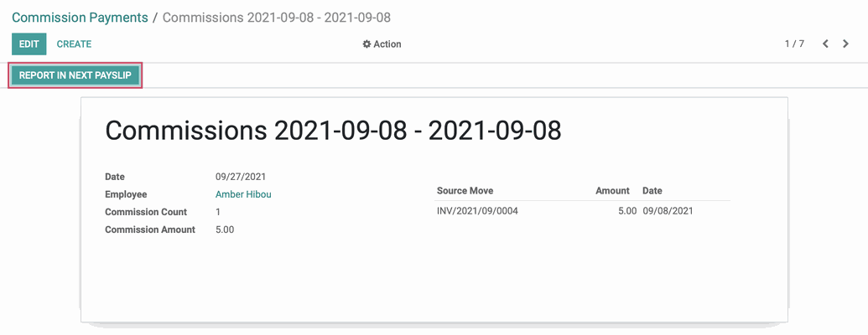Sort by the Amount column header
This screenshot has height=335, width=868.
(612, 191)
